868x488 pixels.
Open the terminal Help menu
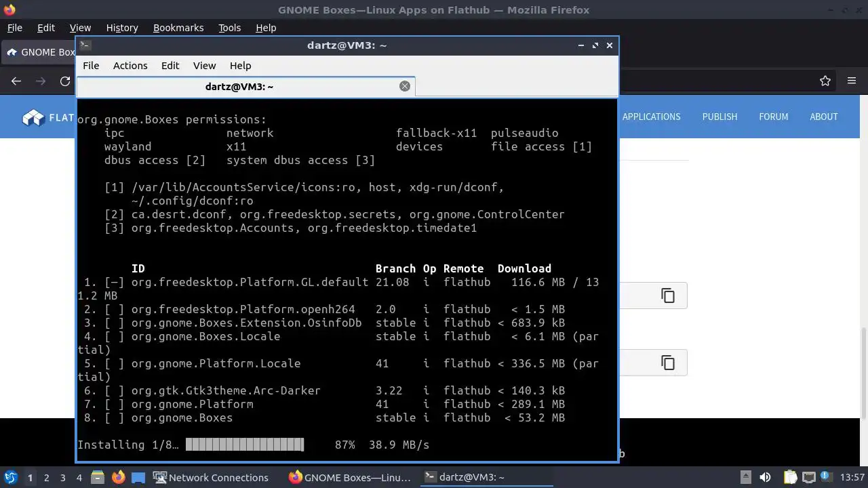[240, 66]
